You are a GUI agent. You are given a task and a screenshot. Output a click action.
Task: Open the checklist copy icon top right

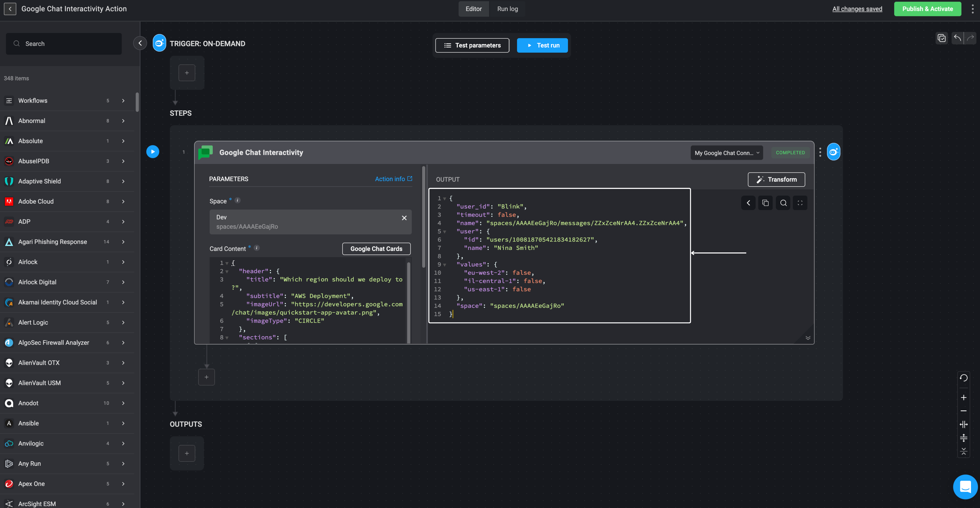pos(942,38)
